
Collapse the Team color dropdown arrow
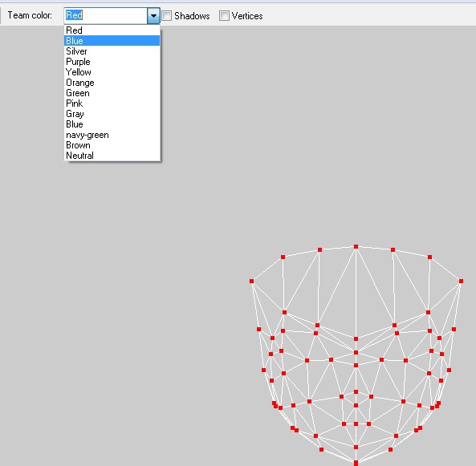tap(153, 15)
